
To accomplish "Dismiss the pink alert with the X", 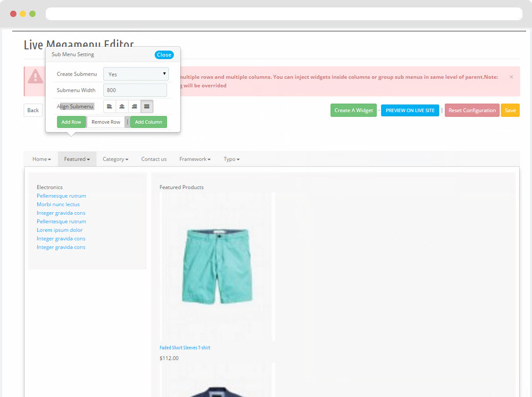I will (511, 77).
